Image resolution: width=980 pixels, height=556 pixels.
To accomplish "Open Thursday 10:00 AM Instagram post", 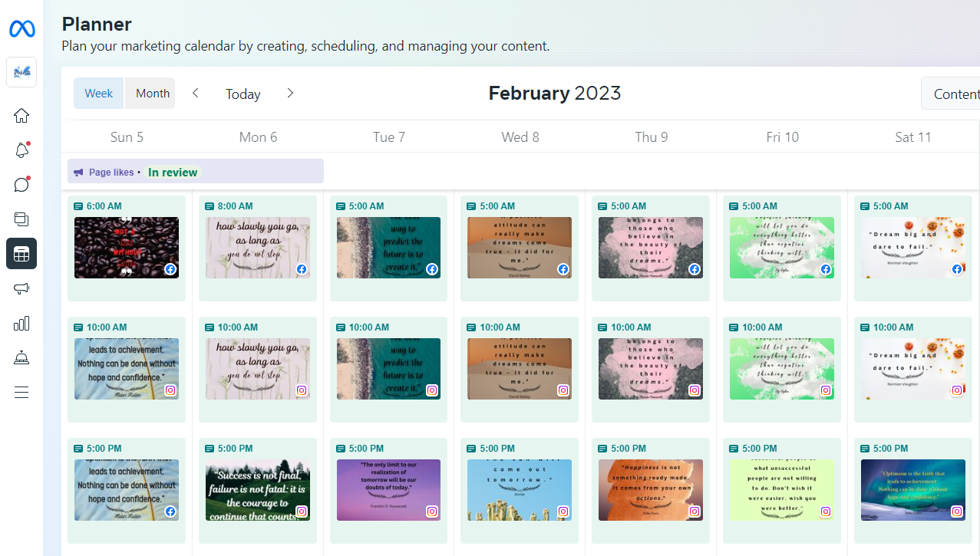I will click(x=651, y=369).
